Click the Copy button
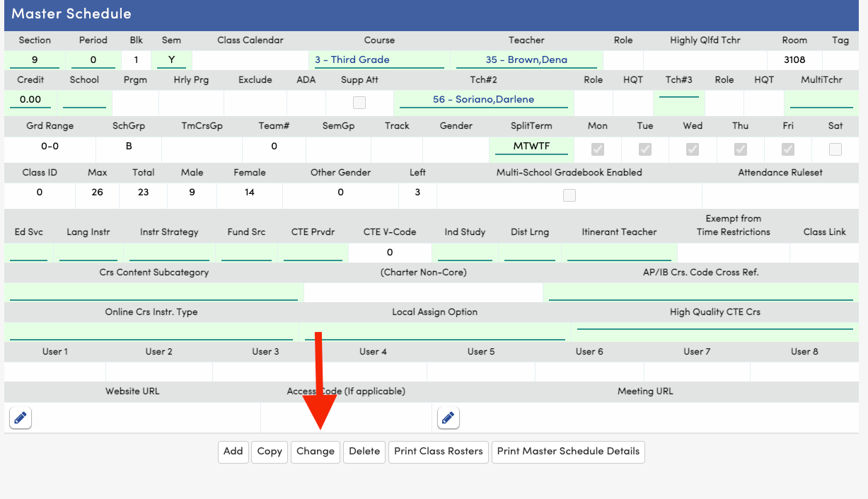This screenshot has width=868, height=499. point(270,452)
